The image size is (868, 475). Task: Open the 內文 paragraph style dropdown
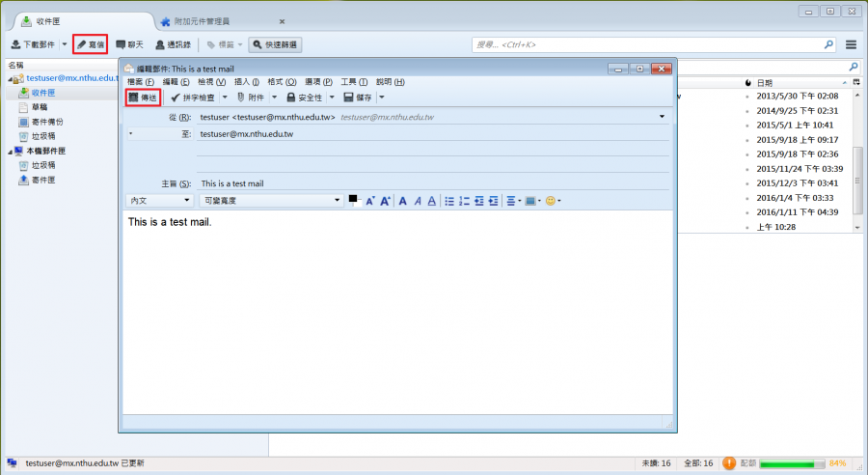point(160,201)
